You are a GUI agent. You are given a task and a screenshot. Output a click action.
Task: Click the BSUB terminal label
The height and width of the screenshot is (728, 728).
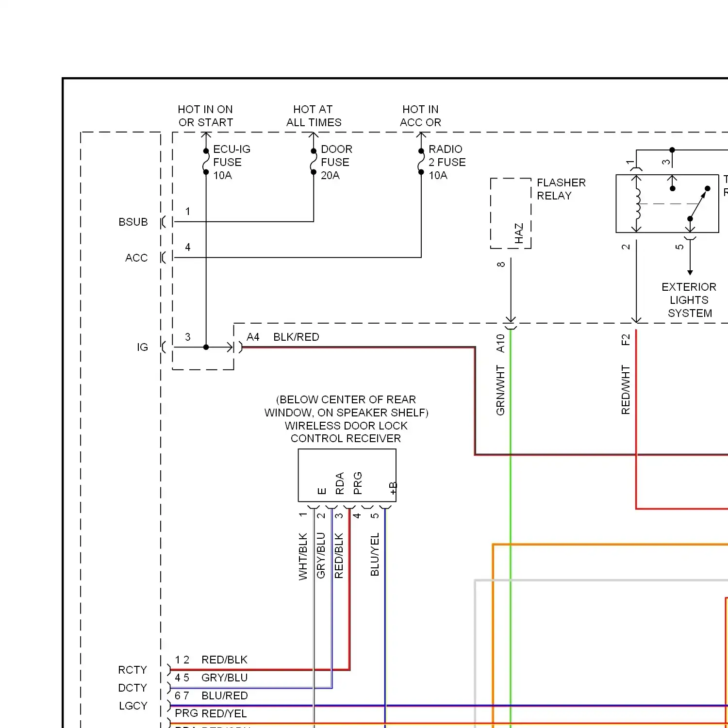click(x=133, y=222)
